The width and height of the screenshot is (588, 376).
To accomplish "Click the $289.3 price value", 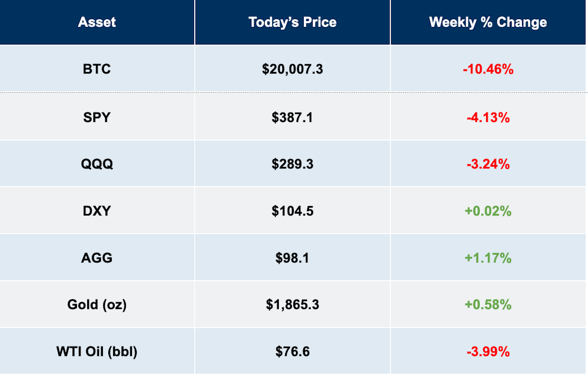I will tap(293, 164).
